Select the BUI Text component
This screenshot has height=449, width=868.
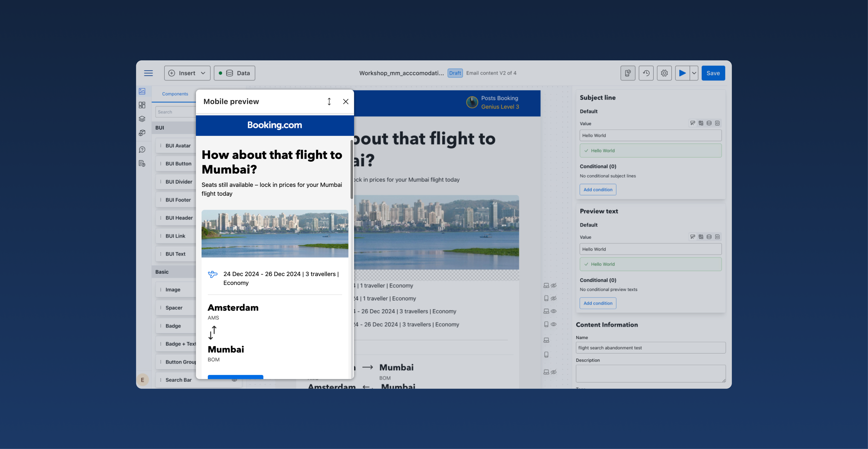click(x=176, y=254)
